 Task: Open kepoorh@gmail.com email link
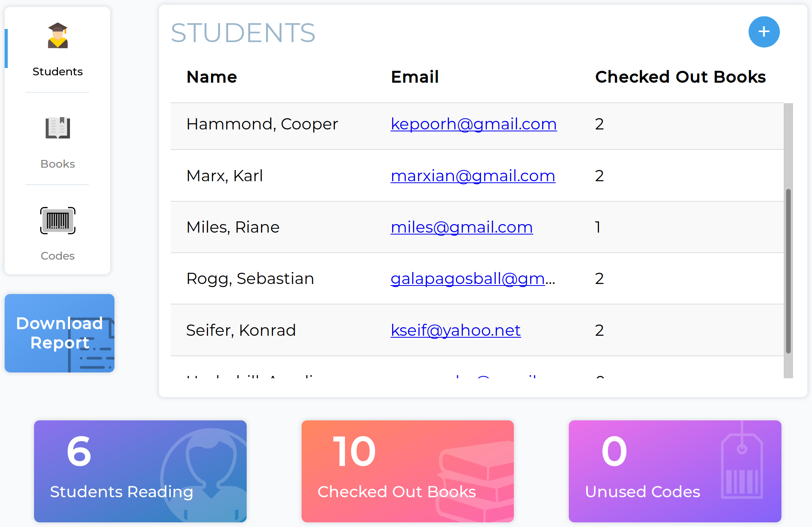tap(473, 124)
